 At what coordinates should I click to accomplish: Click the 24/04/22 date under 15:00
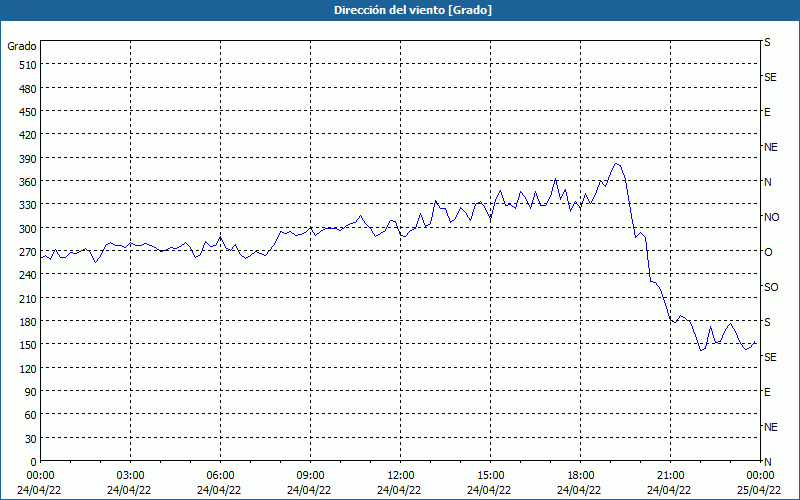click(x=489, y=490)
